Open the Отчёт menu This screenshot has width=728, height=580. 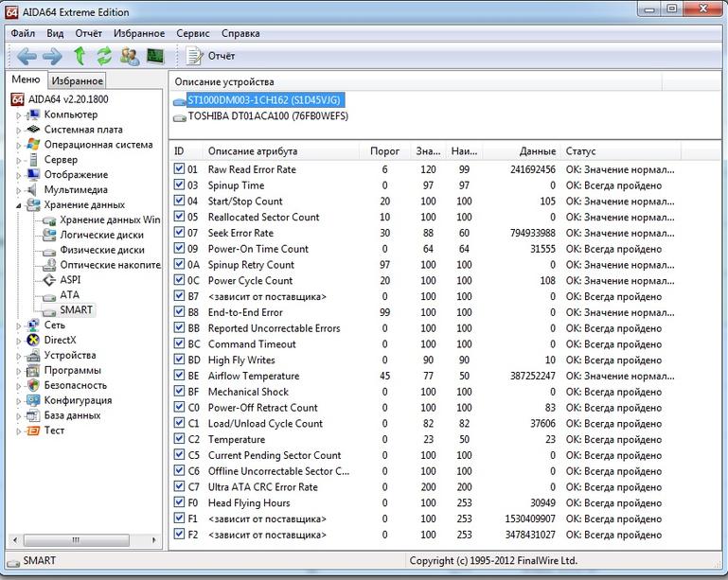[x=88, y=33]
